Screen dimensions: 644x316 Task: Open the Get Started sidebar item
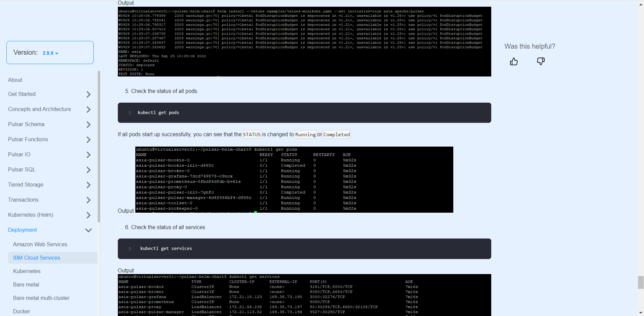22,94
